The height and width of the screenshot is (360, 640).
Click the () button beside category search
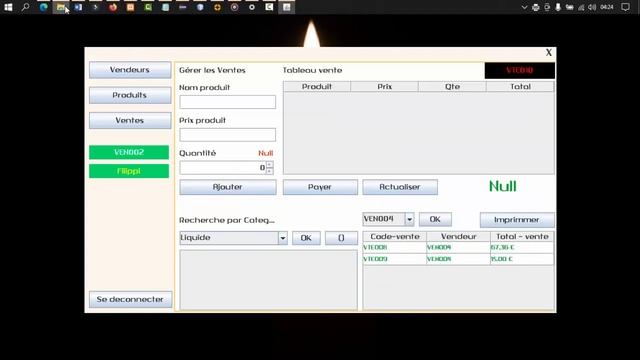[x=341, y=238]
